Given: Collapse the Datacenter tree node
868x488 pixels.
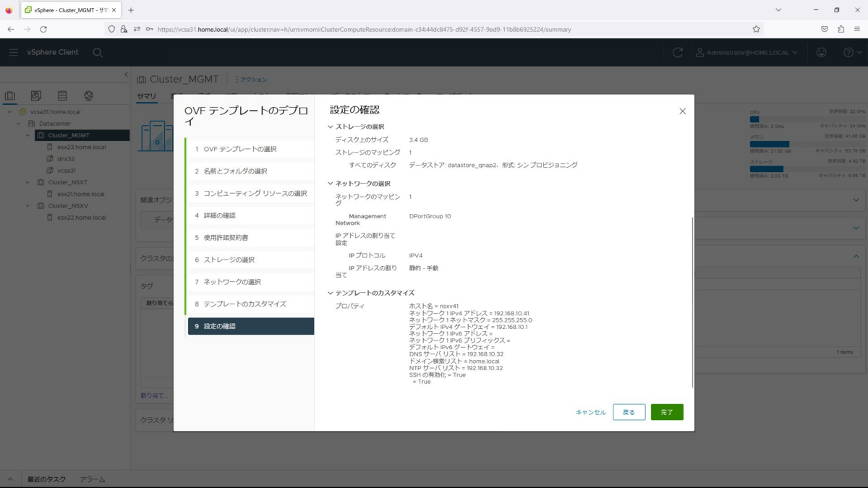Looking at the screenshot, I should pos(19,124).
